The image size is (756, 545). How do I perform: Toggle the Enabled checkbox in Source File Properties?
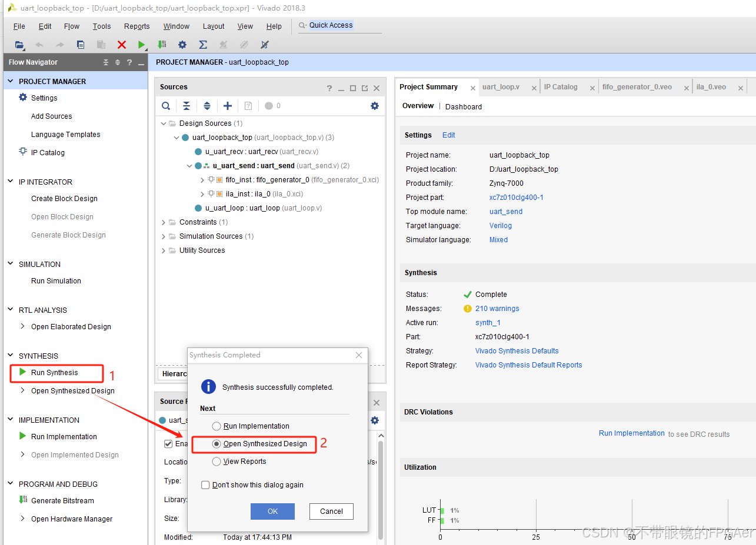coord(168,444)
